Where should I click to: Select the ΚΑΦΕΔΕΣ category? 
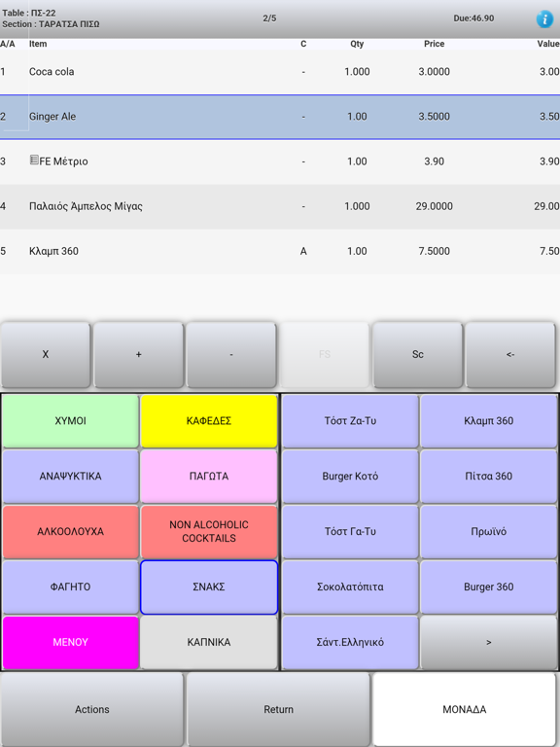[209, 421]
